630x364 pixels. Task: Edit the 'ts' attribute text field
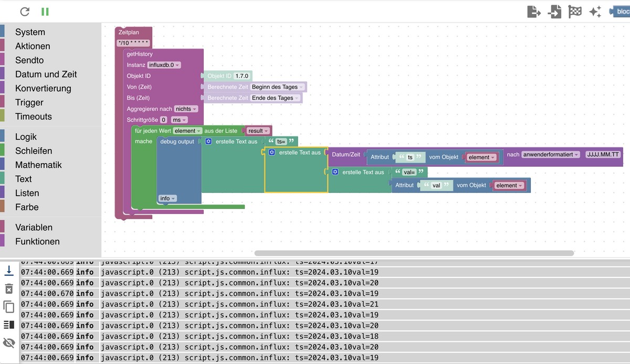pos(410,157)
